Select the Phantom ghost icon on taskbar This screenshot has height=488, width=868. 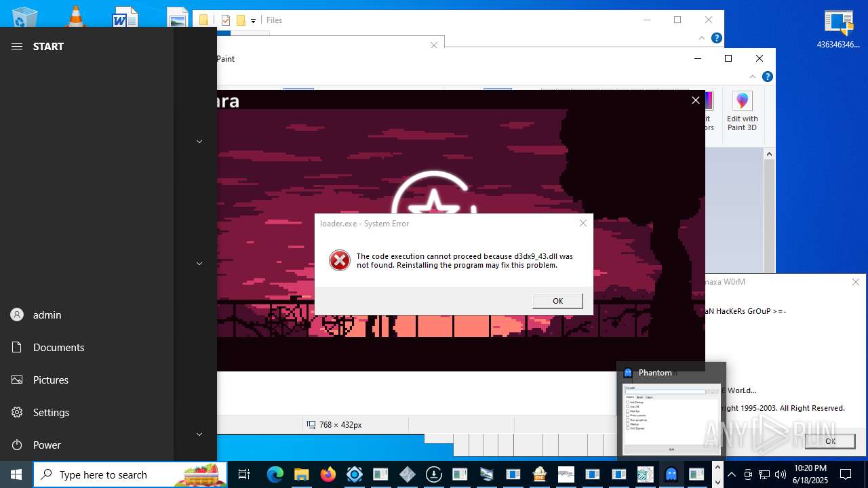click(671, 474)
